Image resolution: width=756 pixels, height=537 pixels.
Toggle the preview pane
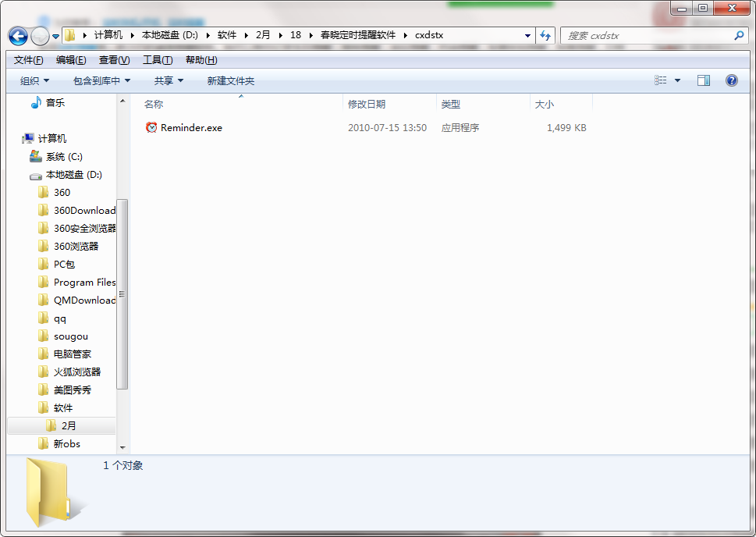(x=704, y=80)
